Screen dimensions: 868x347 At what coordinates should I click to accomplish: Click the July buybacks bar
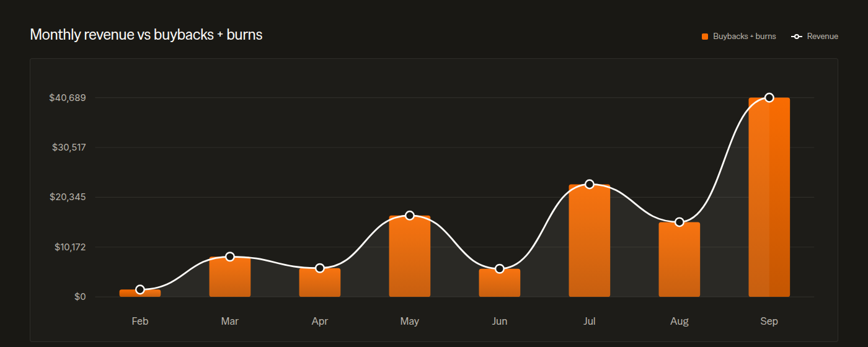[x=590, y=240]
